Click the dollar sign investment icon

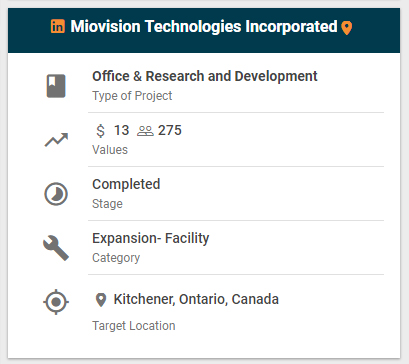coord(100,131)
